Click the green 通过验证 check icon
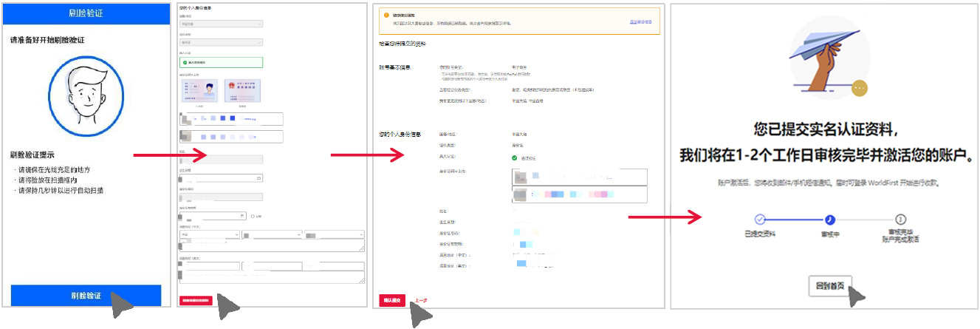 [514, 157]
